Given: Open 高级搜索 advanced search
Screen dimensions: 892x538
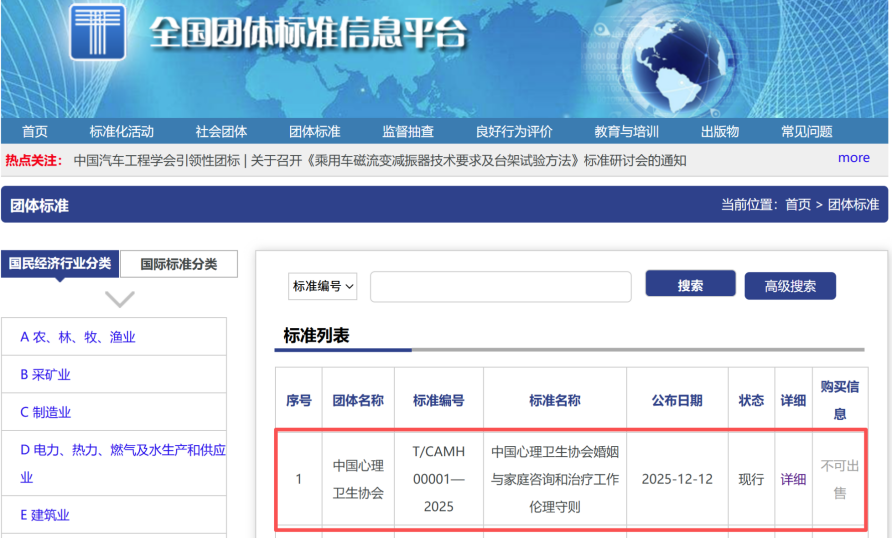Looking at the screenshot, I should [x=790, y=286].
